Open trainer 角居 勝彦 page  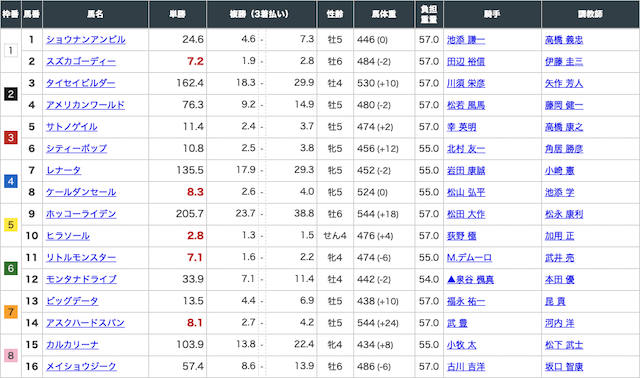click(x=564, y=149)
